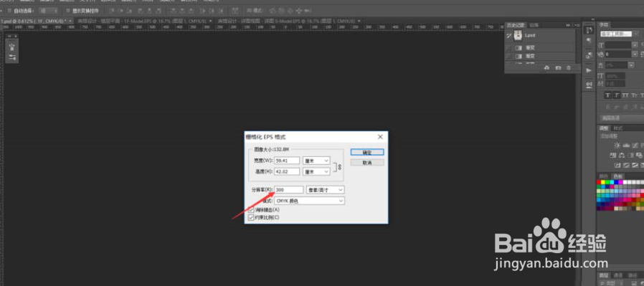The width and height of the screenshot is (644, 286).
Task: Open the 像素/英寸 resolution unit dropdown
Action: tap(326, 189)
